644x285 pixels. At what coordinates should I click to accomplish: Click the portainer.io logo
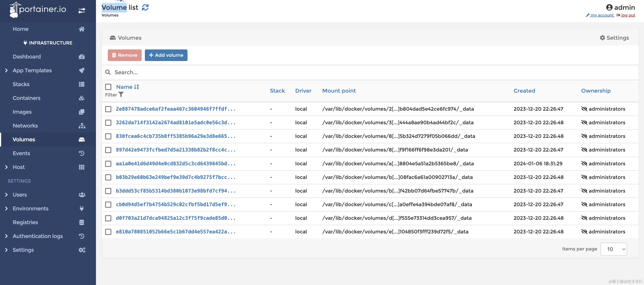point(38,10)
